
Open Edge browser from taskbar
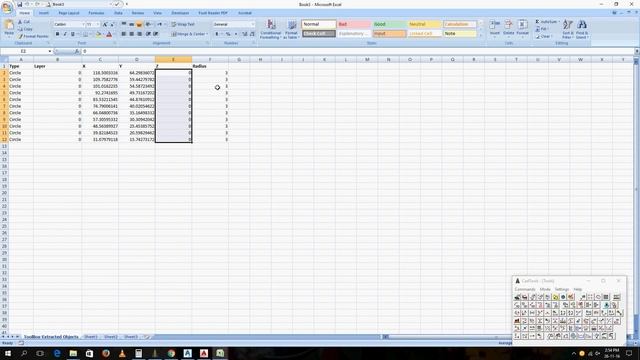pos(57,353)
